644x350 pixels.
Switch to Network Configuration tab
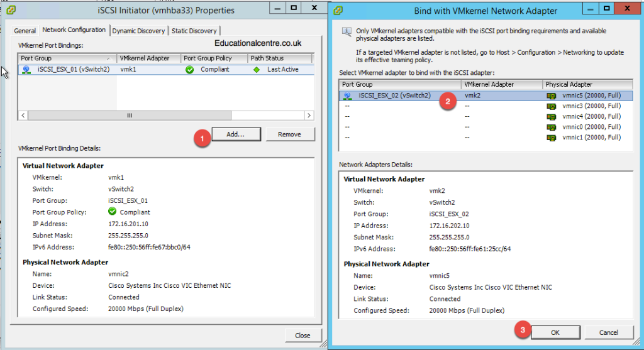point(74,30)
